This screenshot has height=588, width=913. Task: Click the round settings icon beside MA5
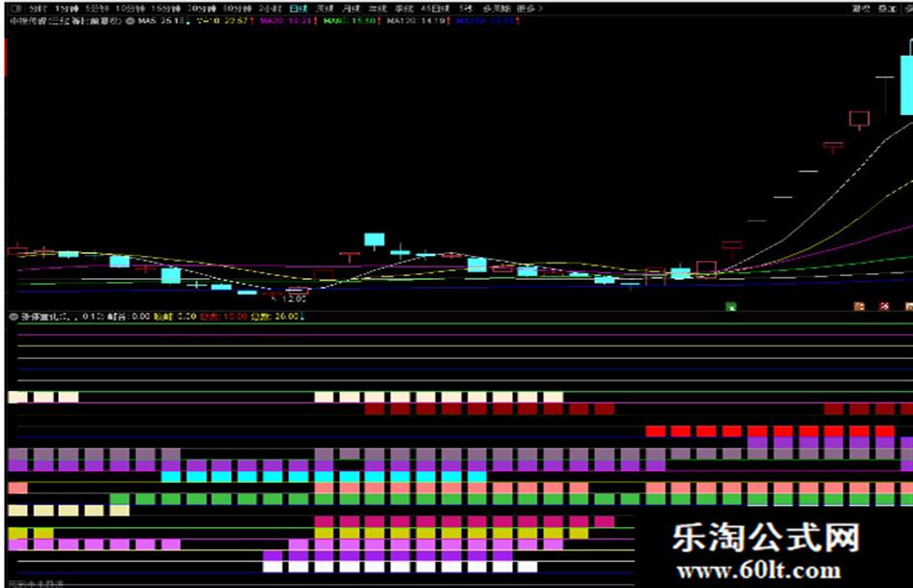click(130, 21)
